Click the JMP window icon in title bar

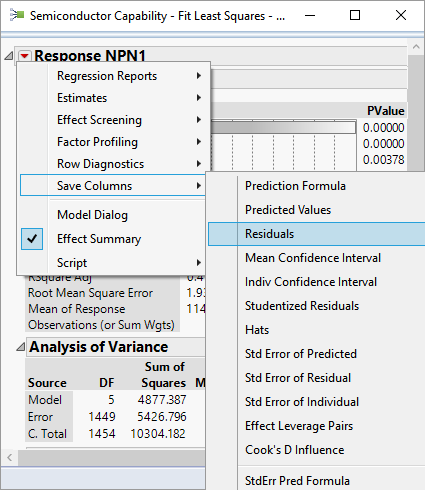pyautogui.click(x=17, y=15)
